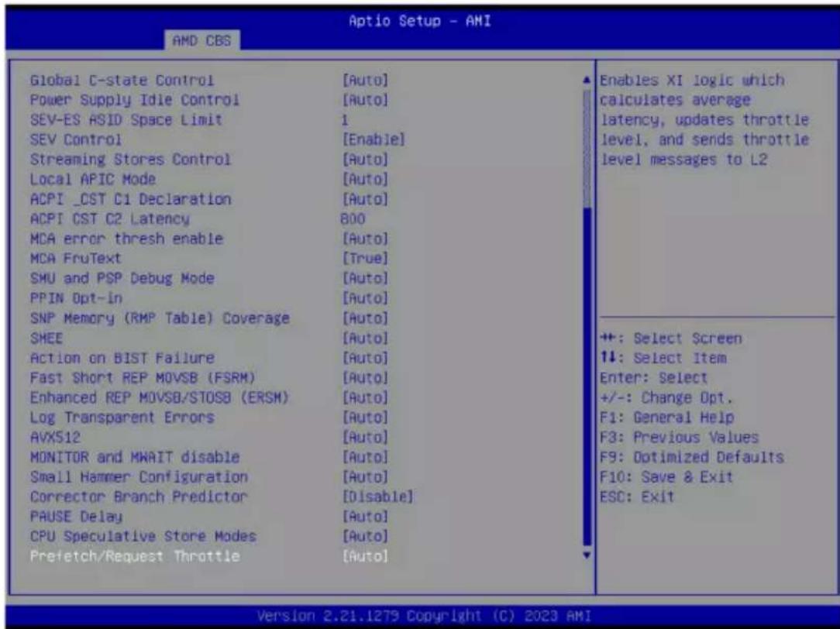Change MCA FruText [True] option
The width and height of the screenshot is (840, 629).
(x=365, y=259)
